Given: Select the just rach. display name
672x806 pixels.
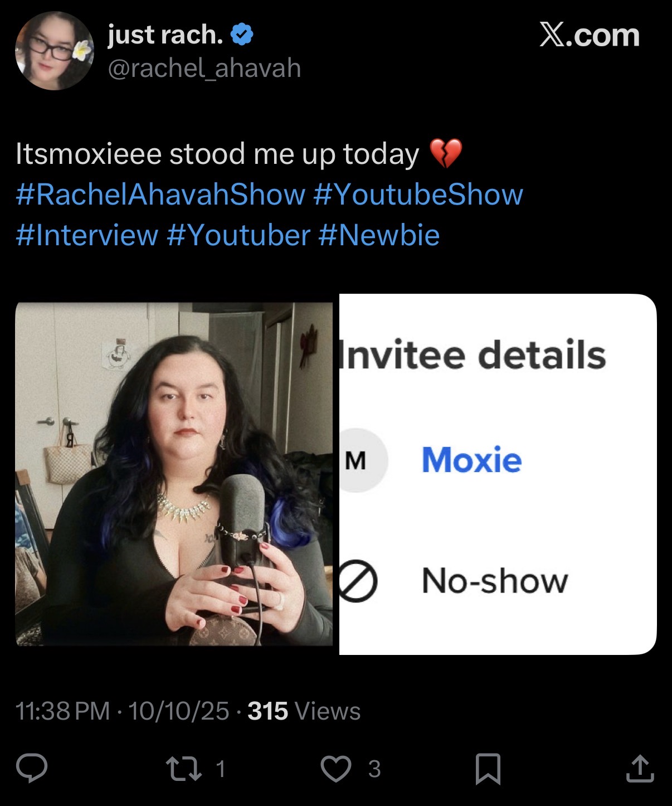Looking at the screenshot, I should (165, 35).
